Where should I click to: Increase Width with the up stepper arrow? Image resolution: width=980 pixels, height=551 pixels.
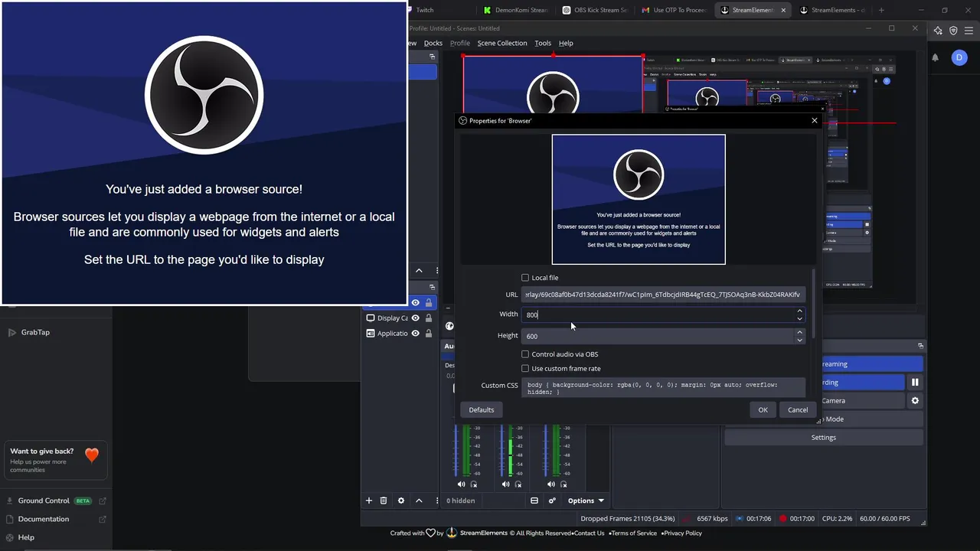tap(799, 311)
